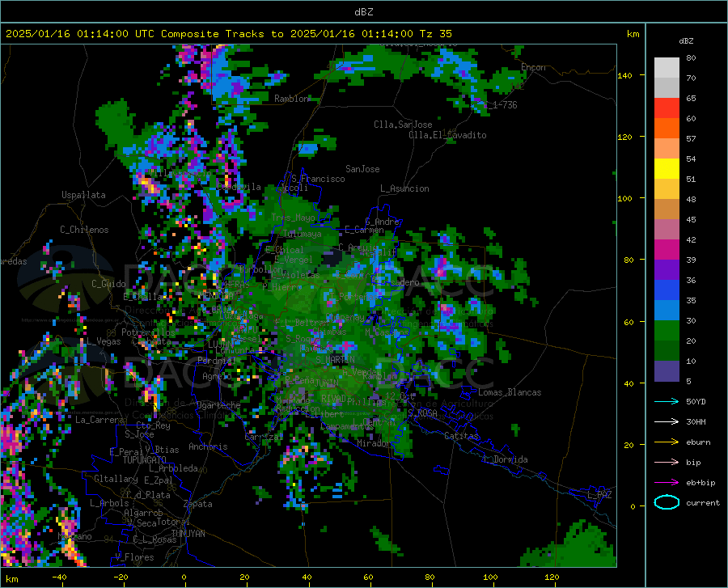Click the 'SanJose' map label
This screenshot has height=588, width=728.
362,169
